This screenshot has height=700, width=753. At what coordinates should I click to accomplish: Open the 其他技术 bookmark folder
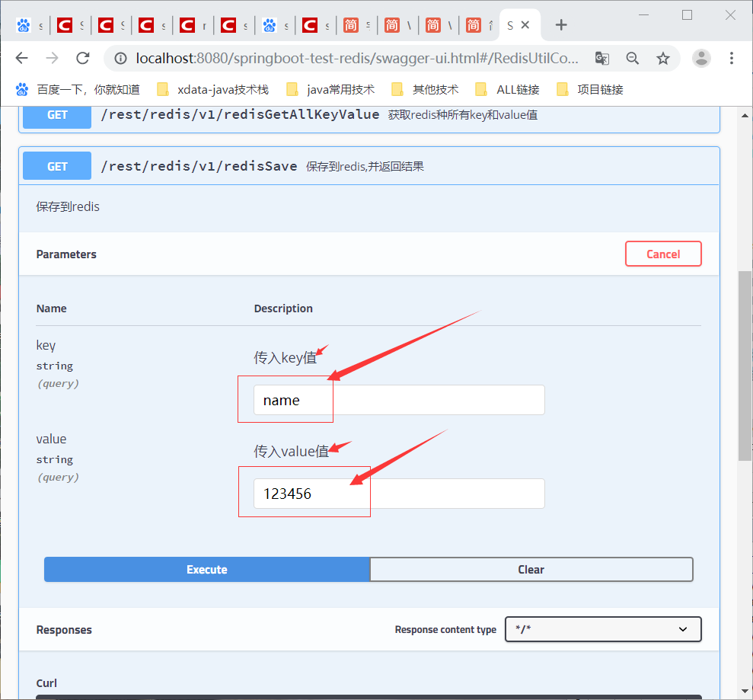point(425,89)
